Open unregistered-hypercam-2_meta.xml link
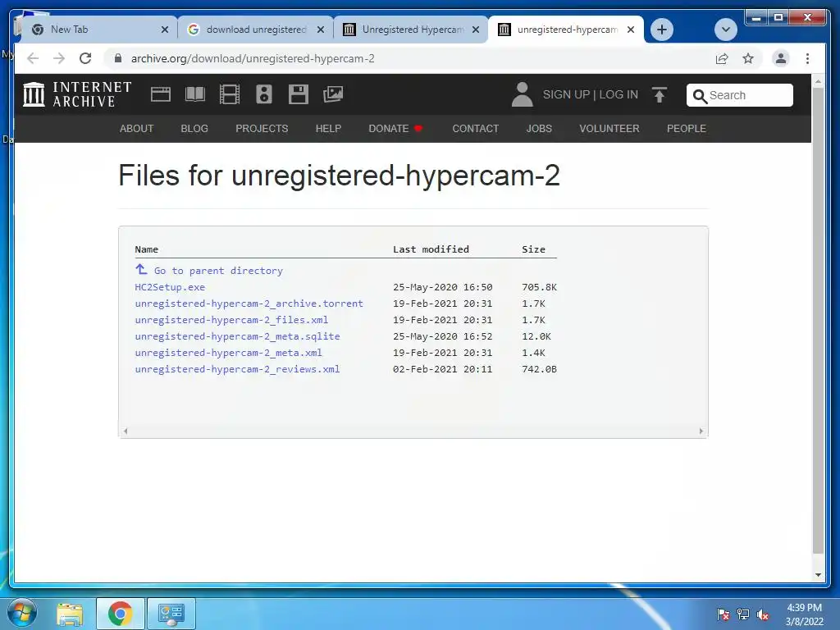Image resolution: width=840 pixels, height=630 pixels. pyautogui.click(x=228, y=353)
